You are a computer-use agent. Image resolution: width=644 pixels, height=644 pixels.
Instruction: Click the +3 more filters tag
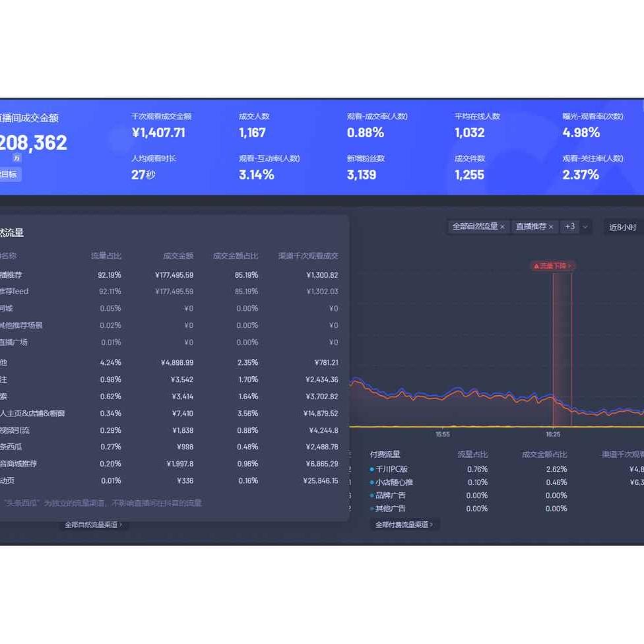(569, 227)
